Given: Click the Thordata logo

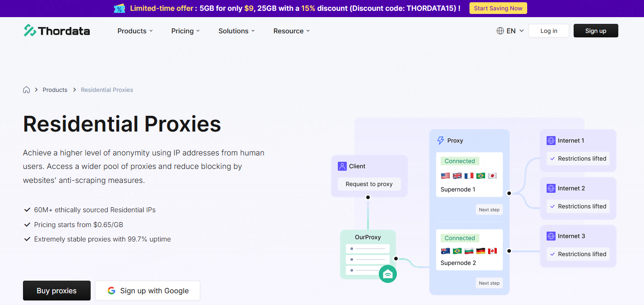Looking at the screenshot, I should [57, 31].
